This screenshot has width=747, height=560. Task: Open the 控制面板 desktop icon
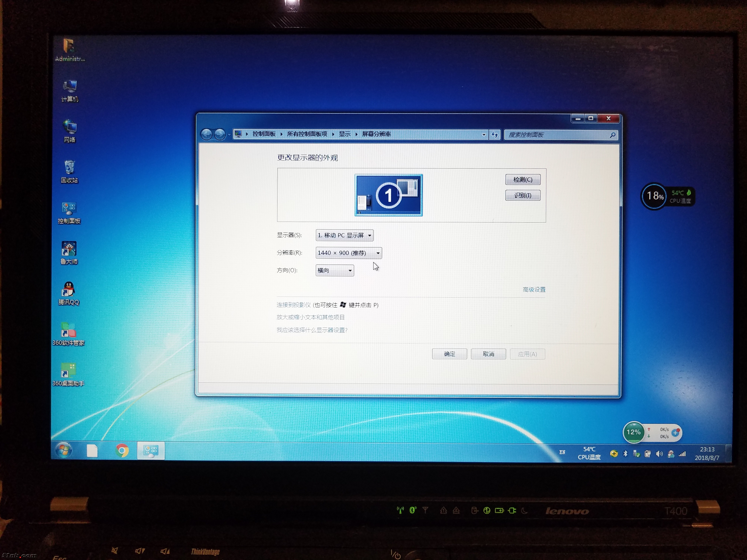point(69,213)
